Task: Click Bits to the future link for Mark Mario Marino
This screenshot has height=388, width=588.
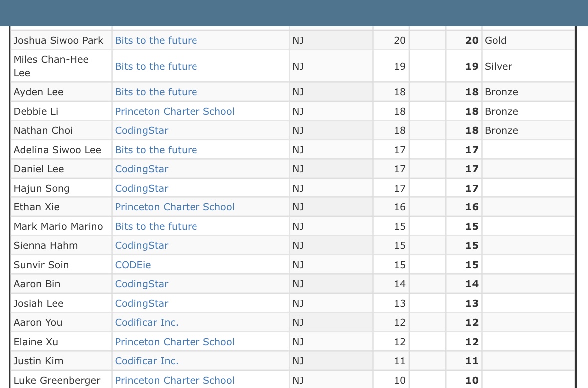Action: pyautogui.click(x=156, y=226)
